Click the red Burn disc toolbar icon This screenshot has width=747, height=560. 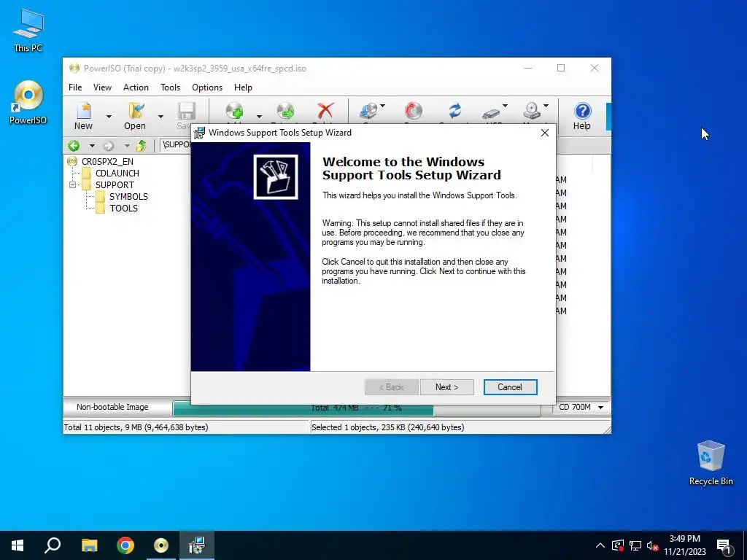click(x=414, y=111)
